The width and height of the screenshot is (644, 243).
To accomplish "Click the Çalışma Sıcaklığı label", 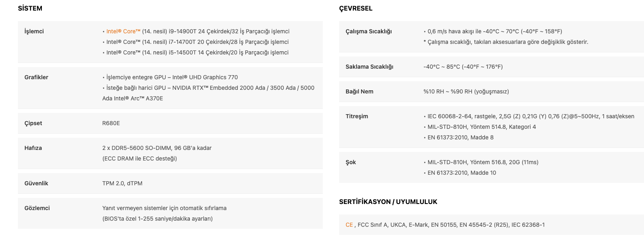I will [x=369, y=31].
